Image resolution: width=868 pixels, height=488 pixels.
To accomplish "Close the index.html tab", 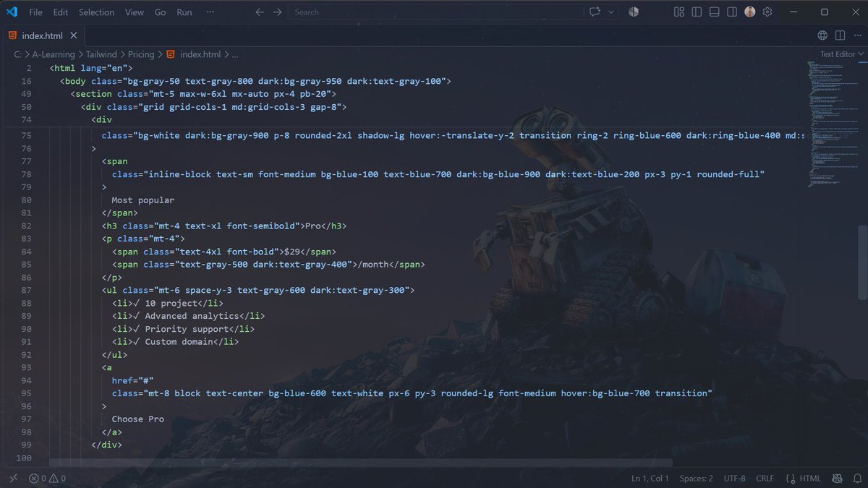I will click(x=74, y=35).
